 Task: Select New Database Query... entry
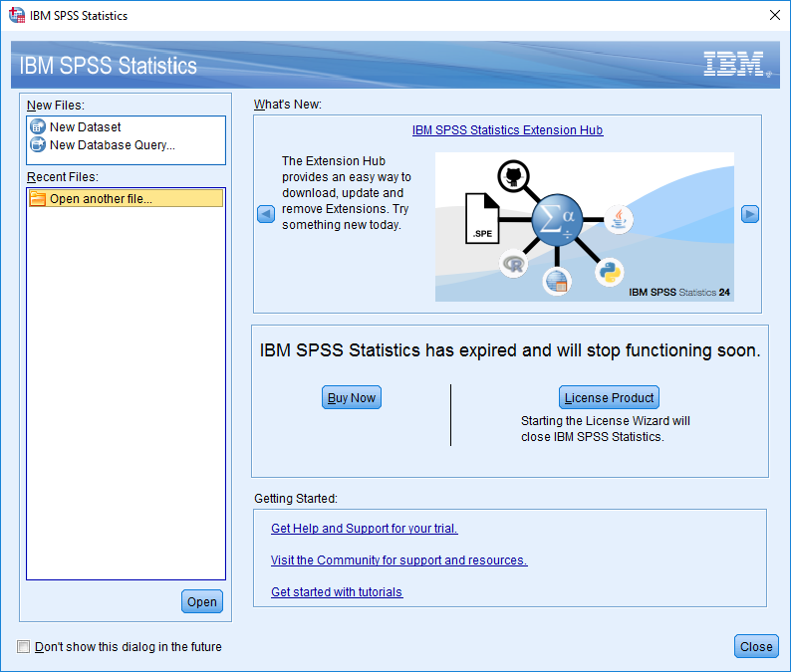(126, 144)
